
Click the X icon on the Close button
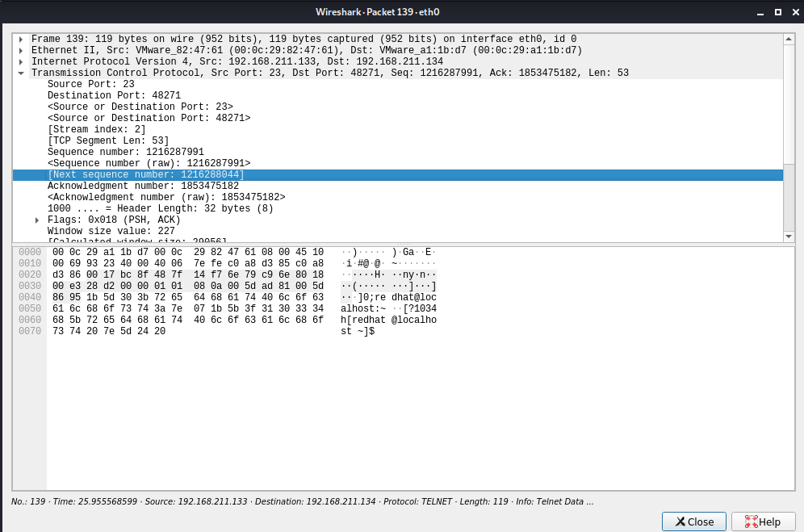coord(681,521)
